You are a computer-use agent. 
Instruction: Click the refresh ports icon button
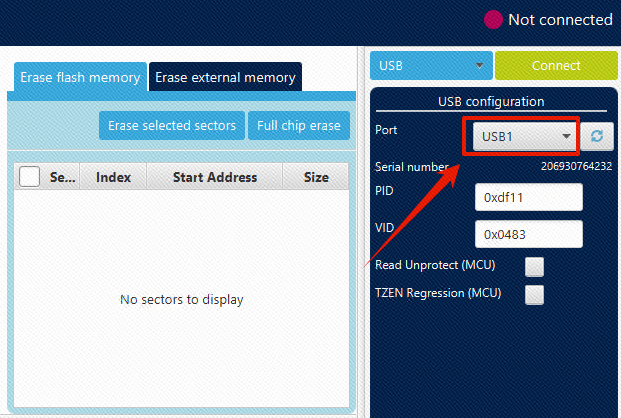tap(596, 136)
